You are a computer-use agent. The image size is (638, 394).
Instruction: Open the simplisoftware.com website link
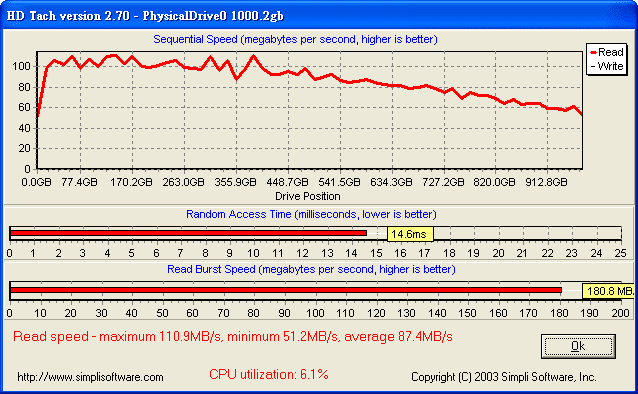(90, 377)
